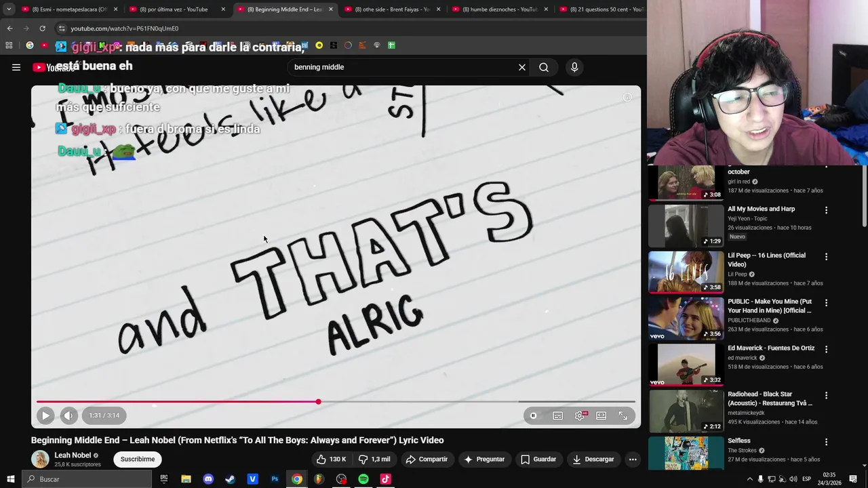Open options for 'Radiohead - Black Star'
This screenshot has width=868, height=488.
826,395
